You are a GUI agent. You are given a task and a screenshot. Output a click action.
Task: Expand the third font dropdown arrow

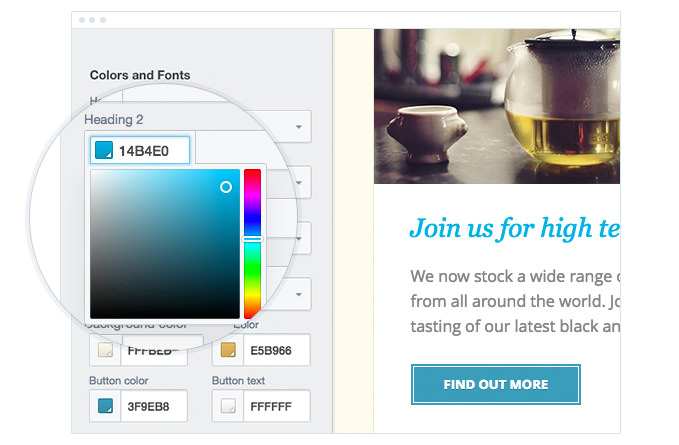click(x=298, y=238)
